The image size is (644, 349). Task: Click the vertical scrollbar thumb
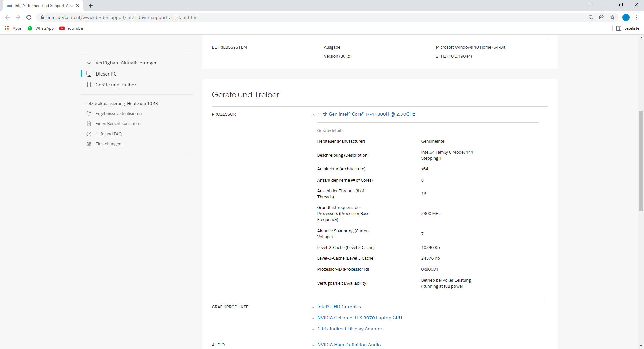(641, 161)
